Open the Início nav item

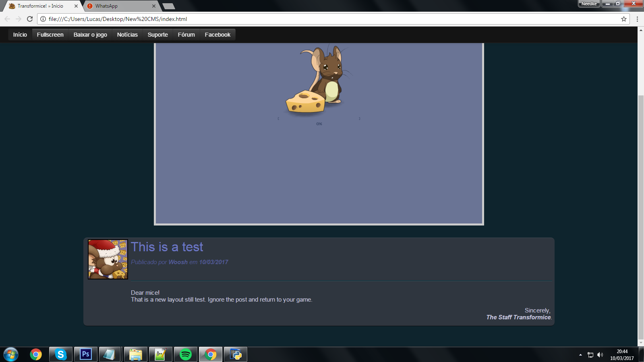point(20,35)
